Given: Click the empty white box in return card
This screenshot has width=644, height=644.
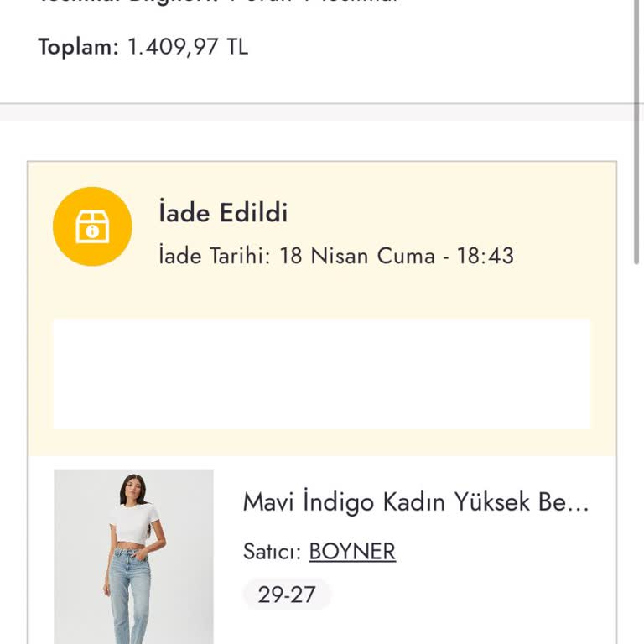Looking at the screenshot, I should pyautogui.click(x=322, y=374).
